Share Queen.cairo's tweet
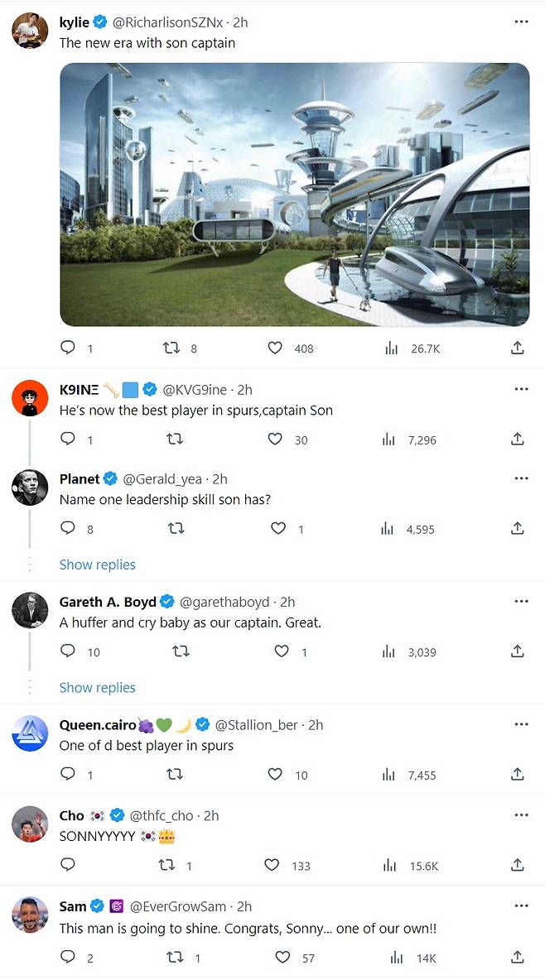Screen dimensions: 545x980 point(517,775)
